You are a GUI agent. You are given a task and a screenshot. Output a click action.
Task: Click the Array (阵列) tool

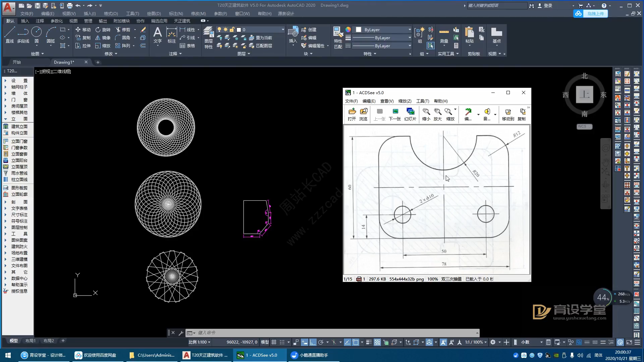(x=122, y=46)
